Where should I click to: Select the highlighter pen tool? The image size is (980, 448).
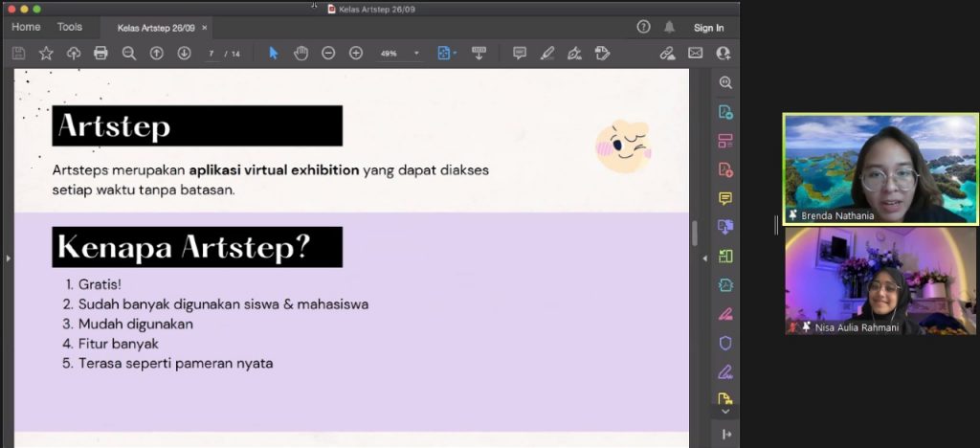pos(547,53)
